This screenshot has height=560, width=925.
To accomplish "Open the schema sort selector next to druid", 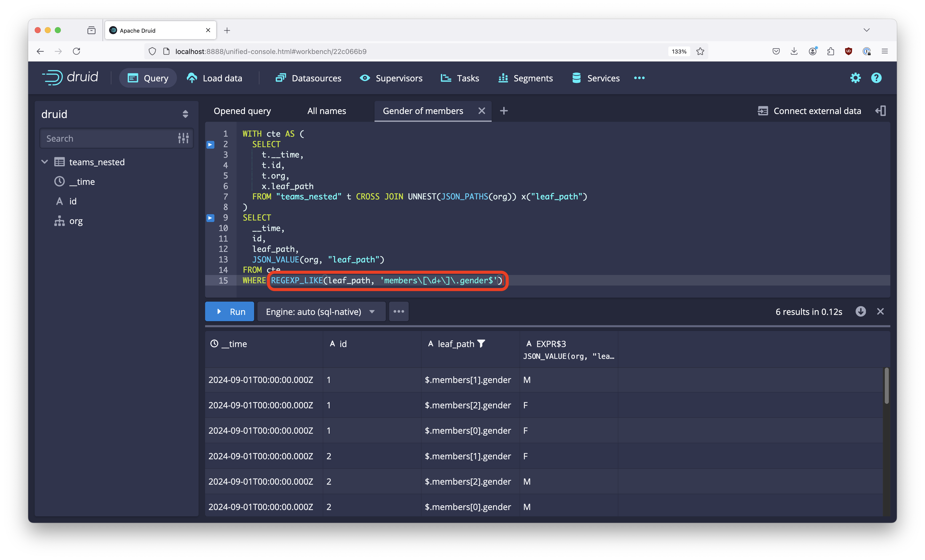I will pos(186,114).
